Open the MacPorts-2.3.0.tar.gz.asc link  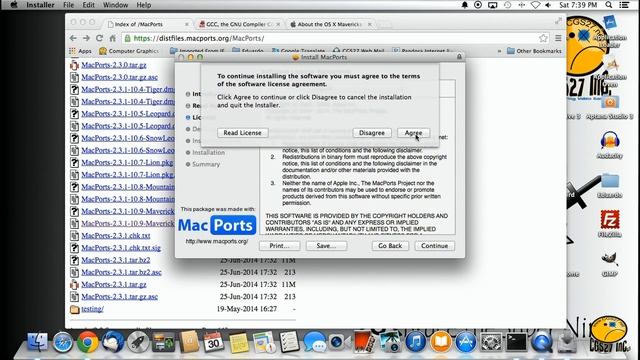[x=120, y=77]
